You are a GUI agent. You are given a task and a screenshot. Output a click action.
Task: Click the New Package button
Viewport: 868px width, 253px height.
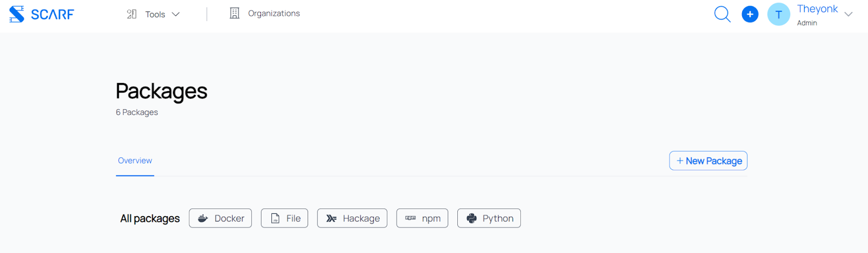tap(708, 161)
